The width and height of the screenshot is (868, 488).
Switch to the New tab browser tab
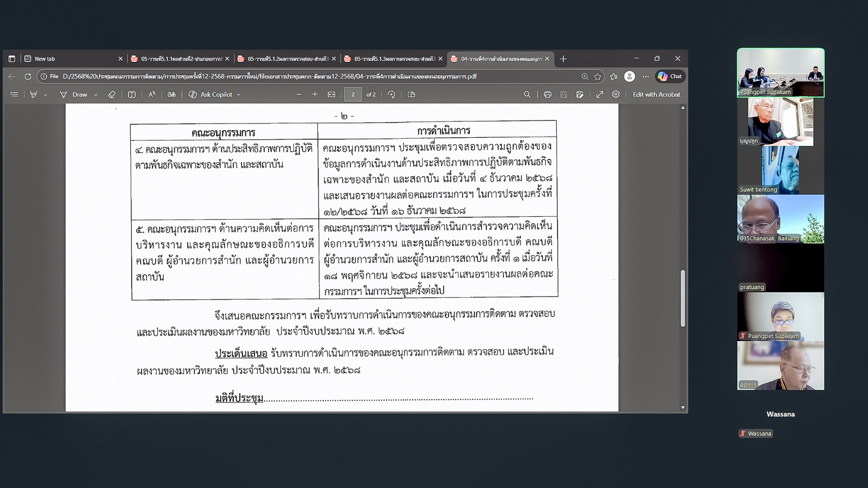coord(71,59)
